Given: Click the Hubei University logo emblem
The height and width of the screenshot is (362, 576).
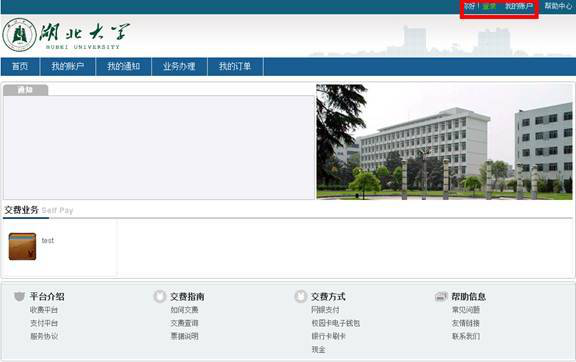Looking at the screenshot, I should [x=19, y=35].
